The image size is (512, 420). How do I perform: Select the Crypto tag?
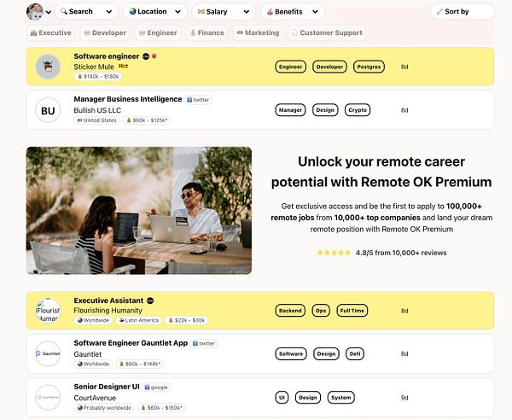click(358, 110)
